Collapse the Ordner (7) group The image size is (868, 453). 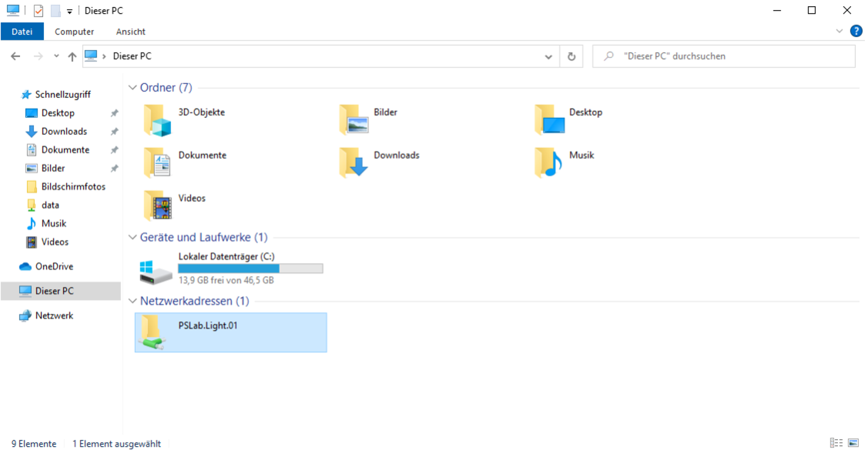point(132,88)
